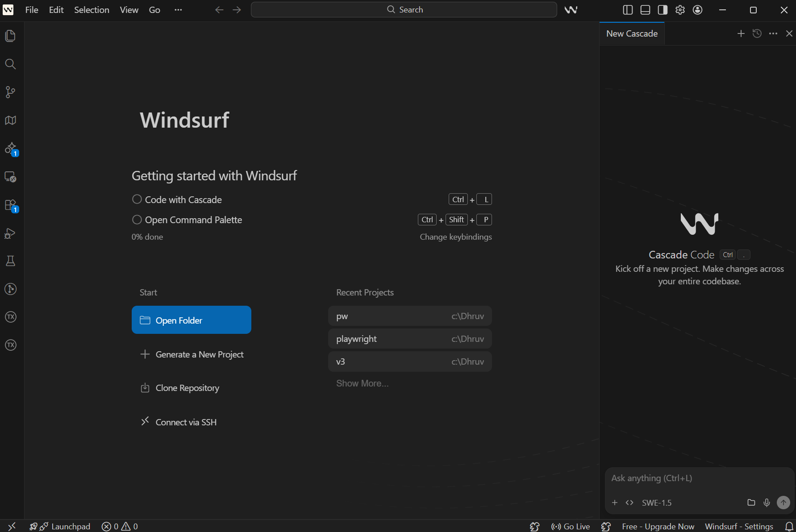Click the Go Live status bar button
This screenshot has width=796, height=532.
571,527
